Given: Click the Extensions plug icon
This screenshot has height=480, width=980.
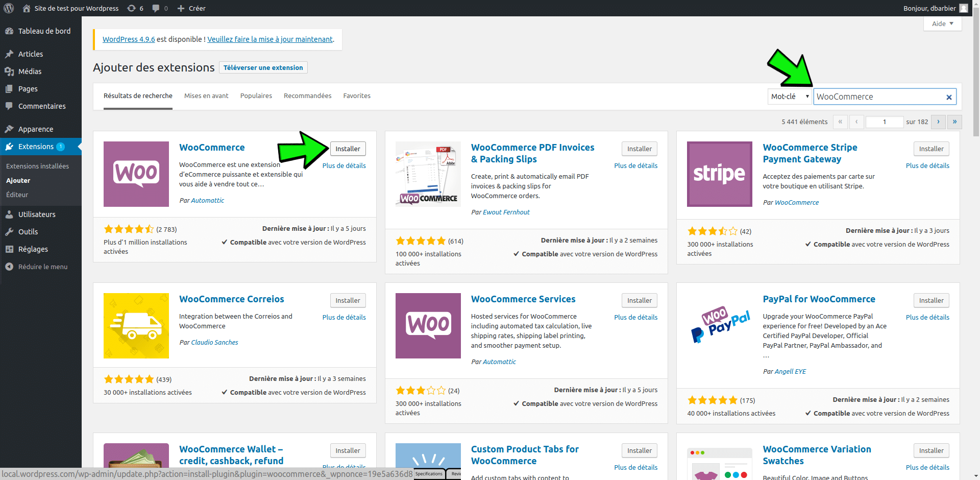Looking at the screenshot, I should click(x=9, y=147).
